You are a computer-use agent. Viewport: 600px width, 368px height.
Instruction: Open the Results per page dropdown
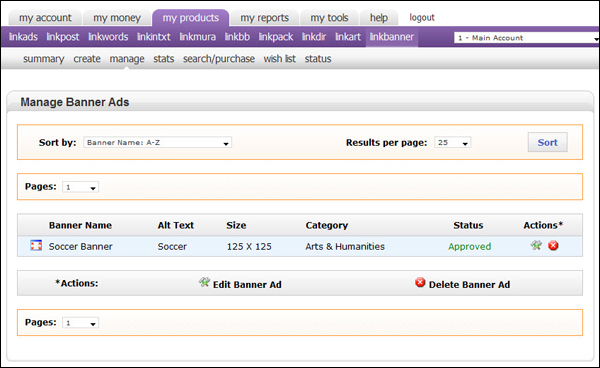452,142
